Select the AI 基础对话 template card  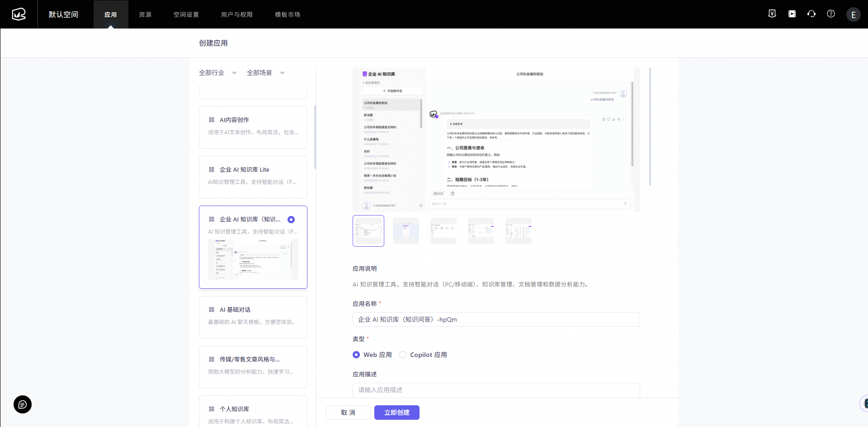coord(253,317)
